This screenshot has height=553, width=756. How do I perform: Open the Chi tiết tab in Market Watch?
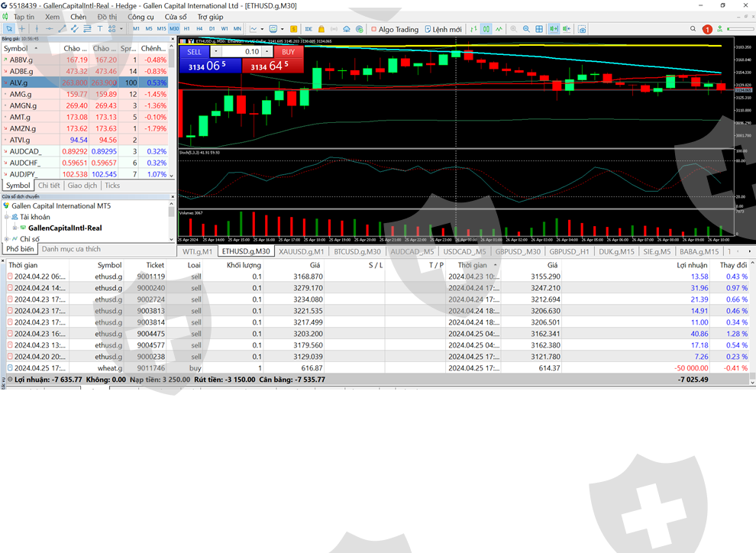tap(49, 186)
